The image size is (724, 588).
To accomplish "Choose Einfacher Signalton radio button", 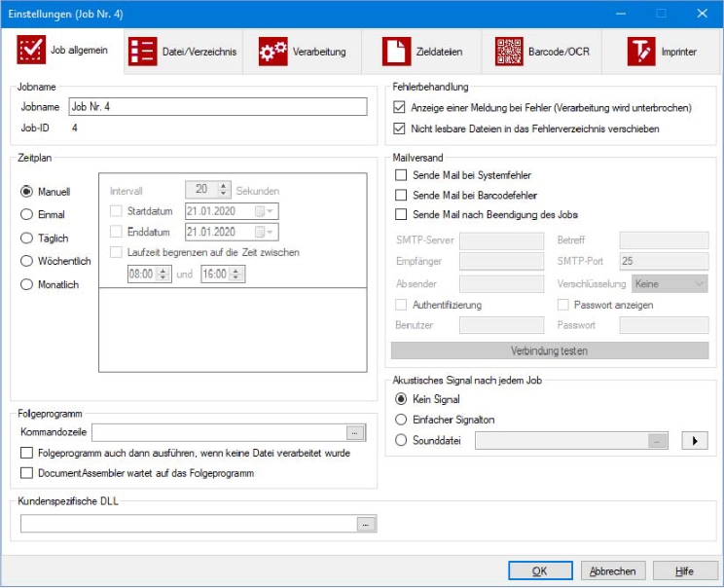I will click(x=400, y=420).
